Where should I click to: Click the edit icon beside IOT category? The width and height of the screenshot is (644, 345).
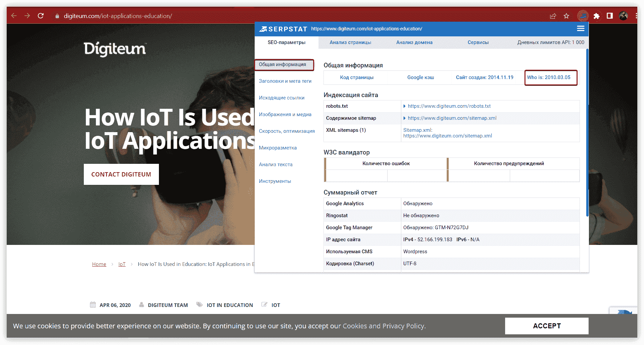[264, 305]
